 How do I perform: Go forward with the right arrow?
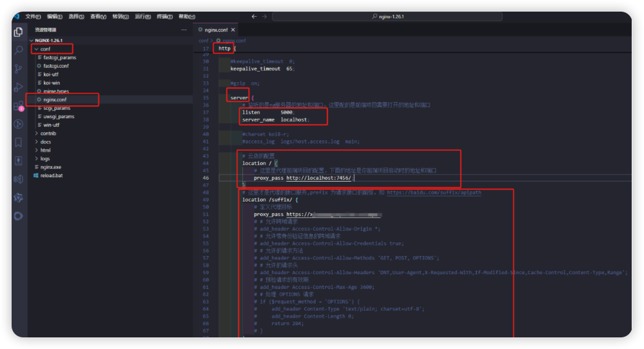point(264,16)
